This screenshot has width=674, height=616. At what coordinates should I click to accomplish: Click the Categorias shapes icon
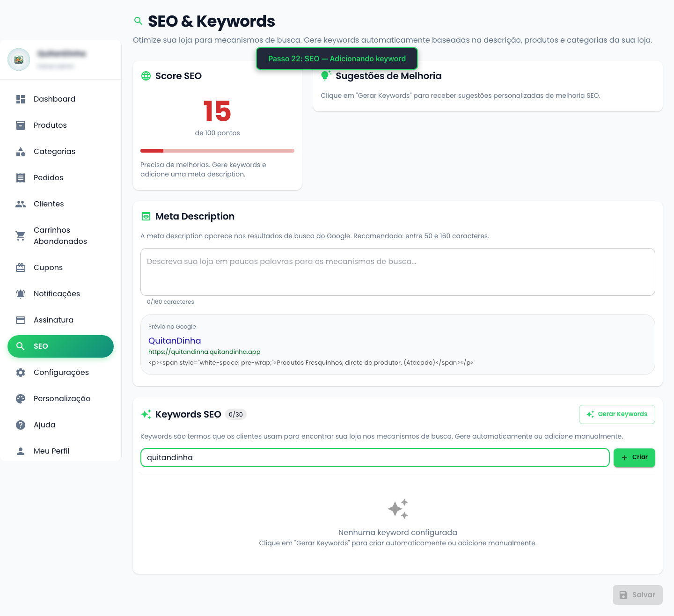pyautogui.click(x=21, y=152)
